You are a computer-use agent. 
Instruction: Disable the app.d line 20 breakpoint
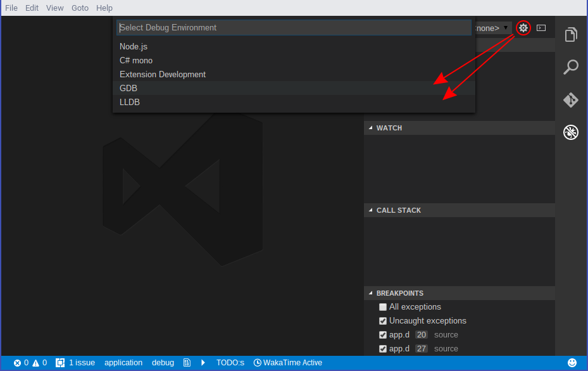coord(383,335)
